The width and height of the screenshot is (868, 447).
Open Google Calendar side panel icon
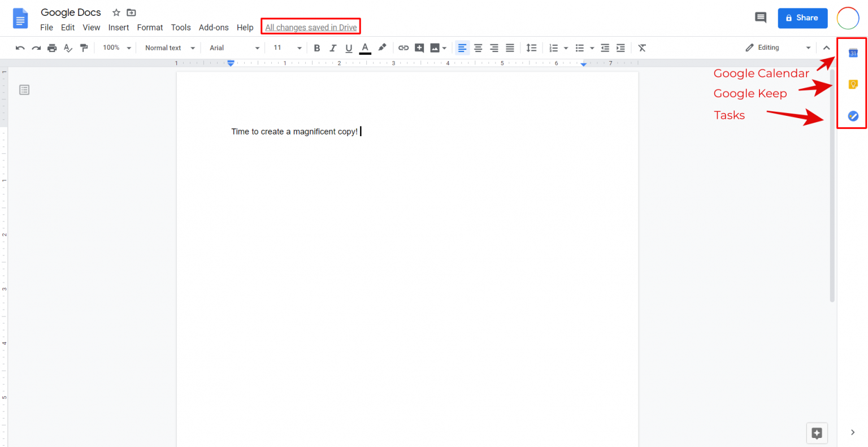853,53
